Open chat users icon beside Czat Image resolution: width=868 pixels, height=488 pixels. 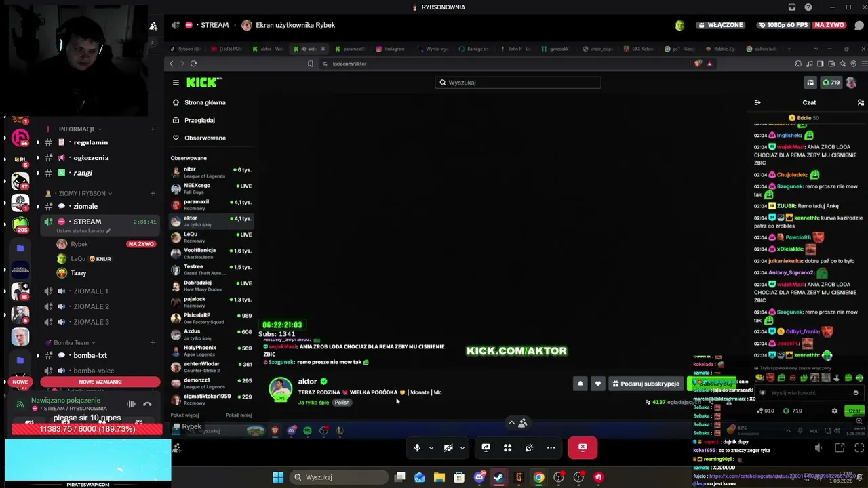coord(861,102)
